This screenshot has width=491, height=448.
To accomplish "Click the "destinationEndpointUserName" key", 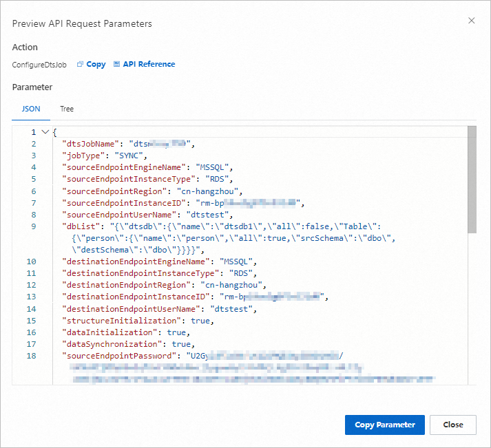I will click(132, 309).
